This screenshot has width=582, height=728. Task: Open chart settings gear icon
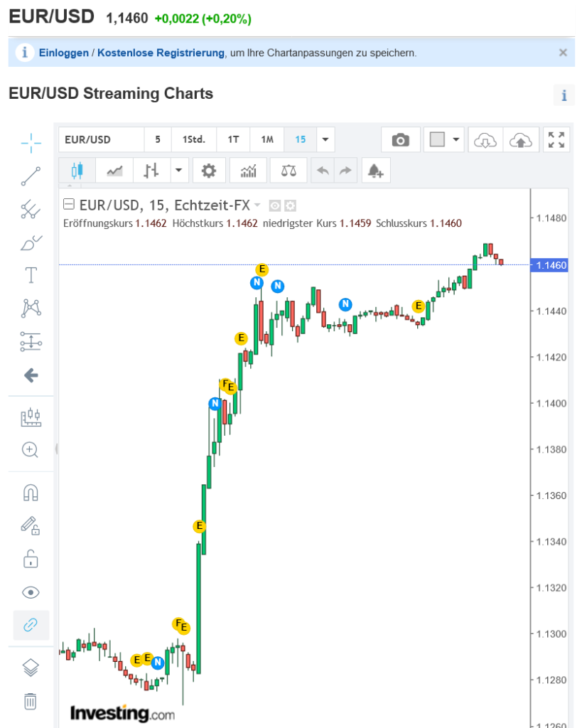pyautogui.click(x=208, y=171)
